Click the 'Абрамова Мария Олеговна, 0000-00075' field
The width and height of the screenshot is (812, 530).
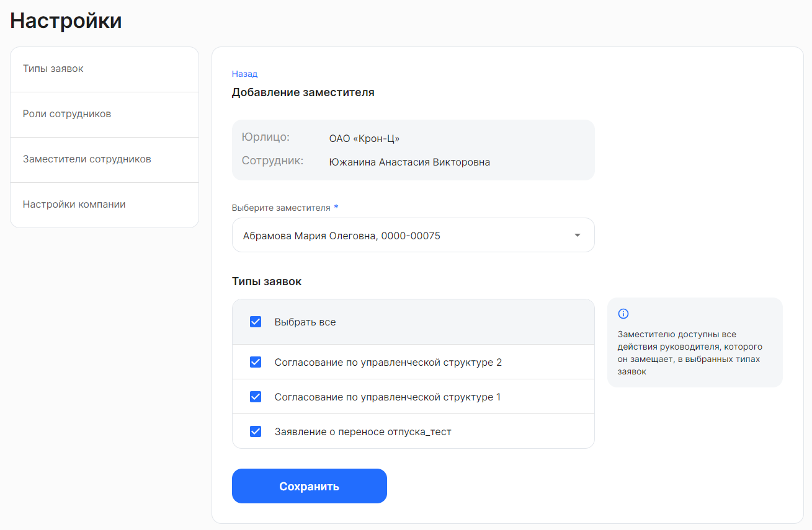tap(413, 235)
